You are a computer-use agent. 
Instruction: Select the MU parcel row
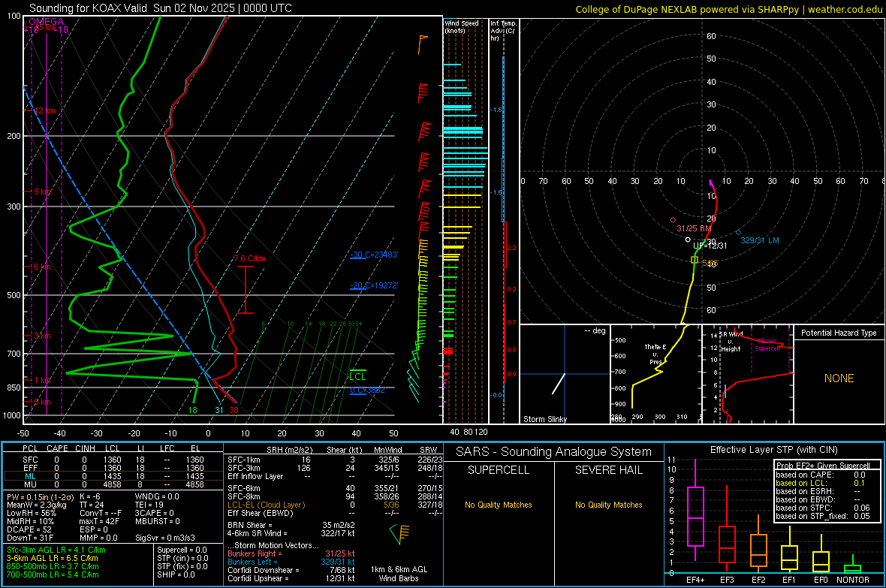pyautogui.click(x=113, y=484)
